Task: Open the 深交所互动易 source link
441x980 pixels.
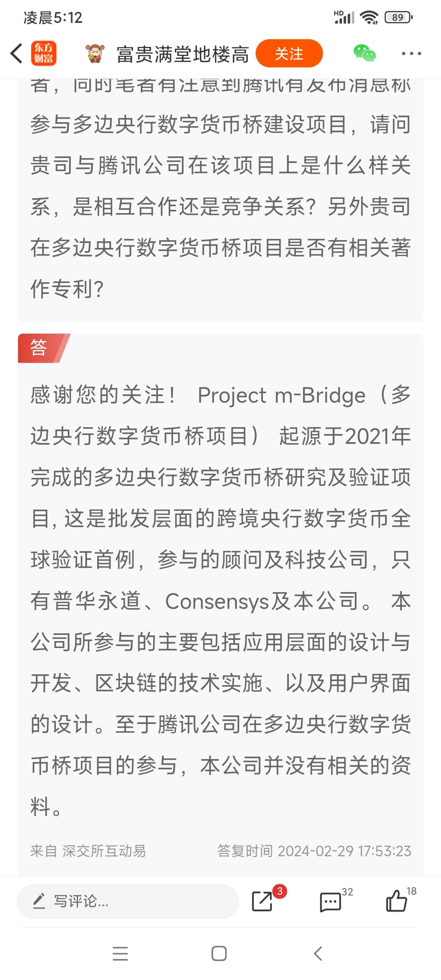Action: click(104, 851)
